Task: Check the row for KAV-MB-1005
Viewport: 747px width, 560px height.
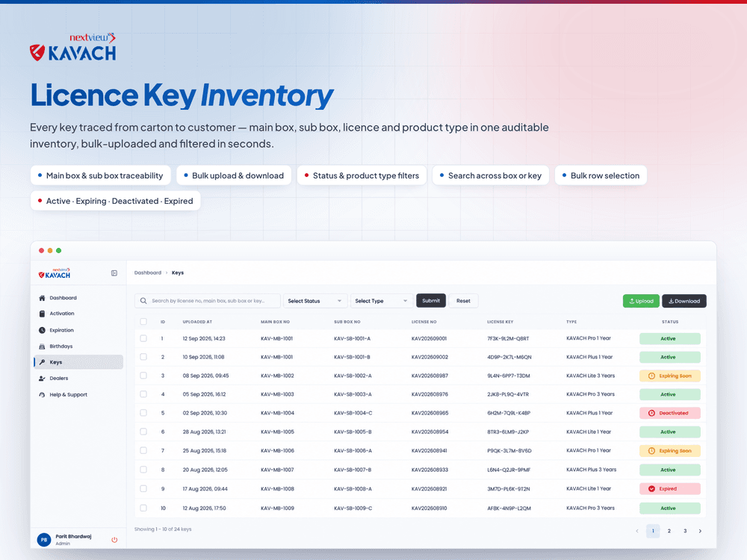Action: (143, 432)
